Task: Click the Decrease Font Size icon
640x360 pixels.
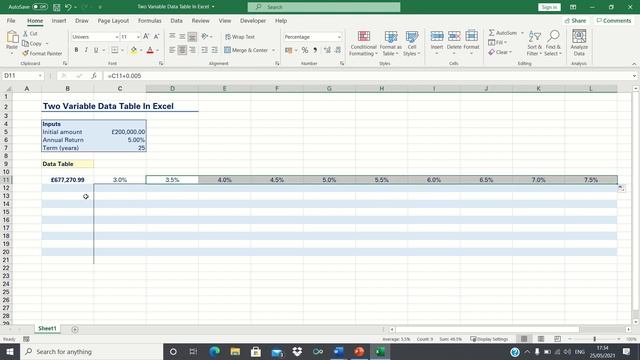Action: click(156, 37)
